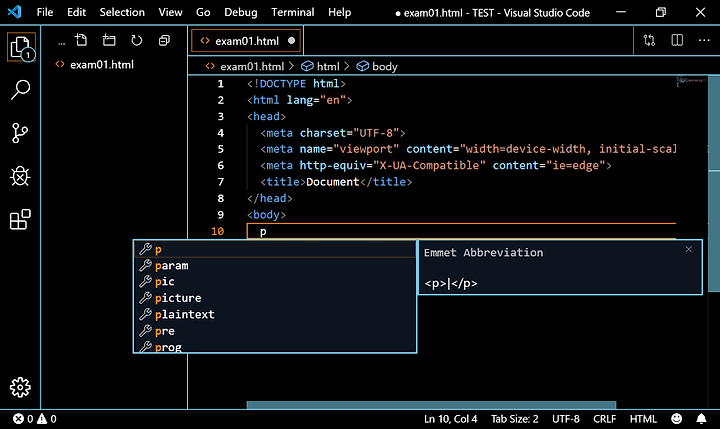This screenshot has width=720, height=429.
Task: Select the 'picture' suggestion
Action: [x=275, y=298]
